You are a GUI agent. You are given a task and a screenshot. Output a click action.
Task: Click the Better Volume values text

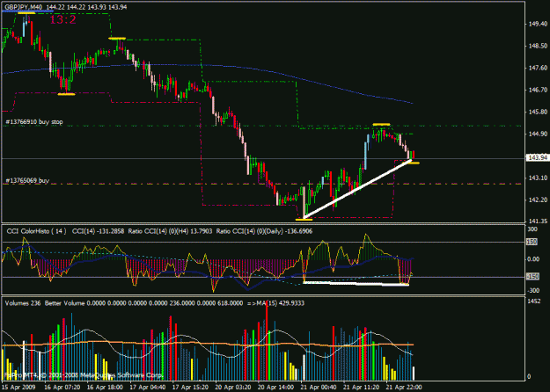tap(143, 303)
